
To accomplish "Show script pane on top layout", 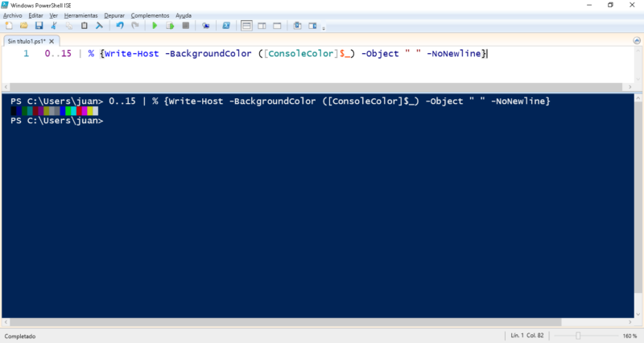I will [246, 26].
